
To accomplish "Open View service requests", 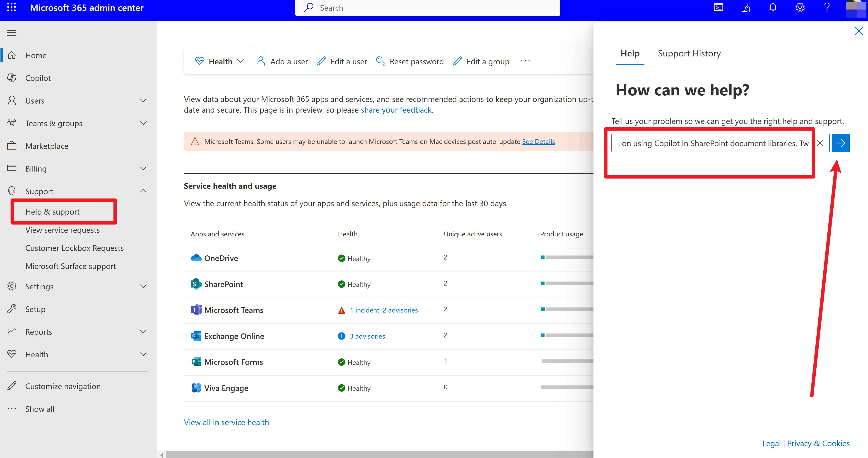I will tap(63, 230).
